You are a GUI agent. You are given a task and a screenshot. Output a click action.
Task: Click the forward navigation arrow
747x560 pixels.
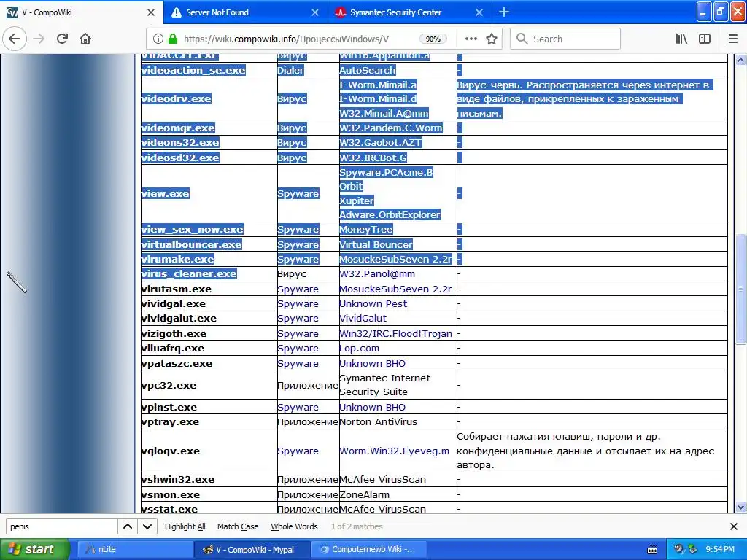tap(39, 39)
